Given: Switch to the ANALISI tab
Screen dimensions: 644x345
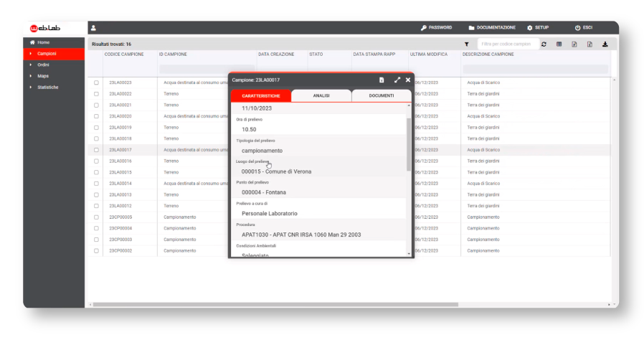Looking at the screenshot, I should (321, 95).
